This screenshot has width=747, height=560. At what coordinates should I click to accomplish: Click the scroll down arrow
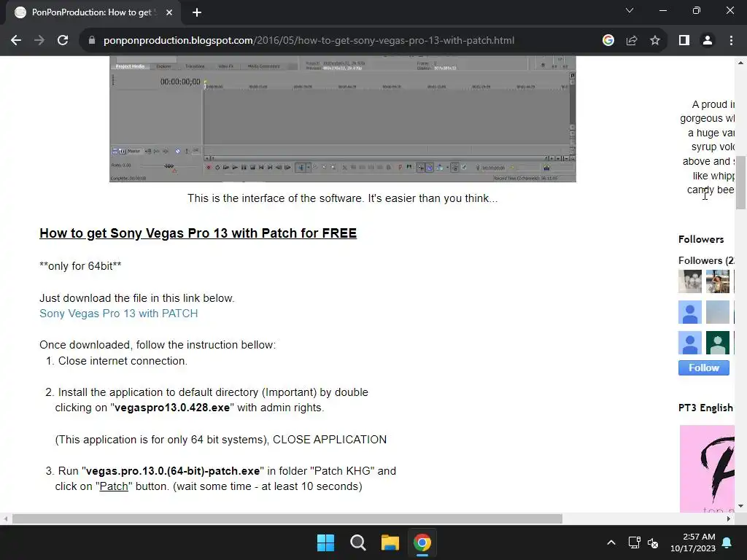740,506
